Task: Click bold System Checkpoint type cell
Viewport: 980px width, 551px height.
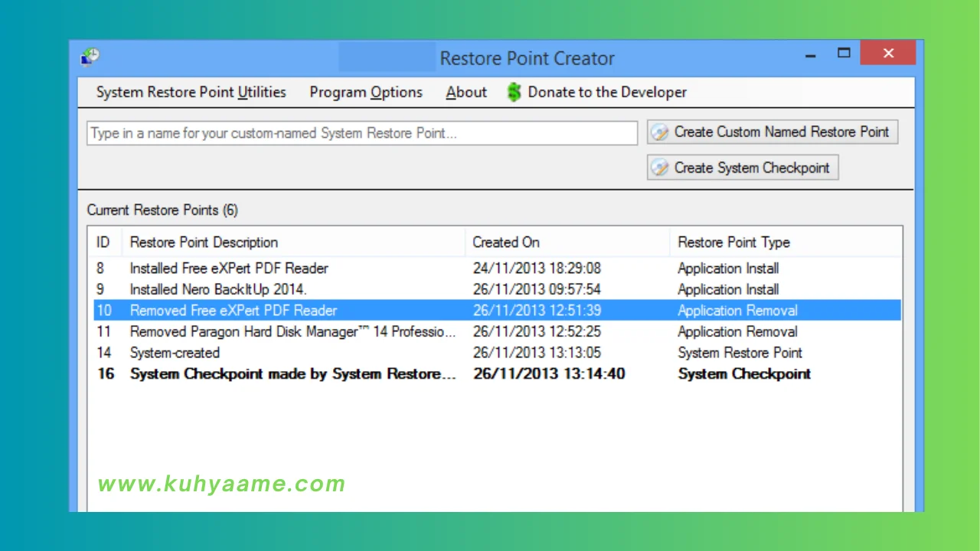Action: point(744,374)
